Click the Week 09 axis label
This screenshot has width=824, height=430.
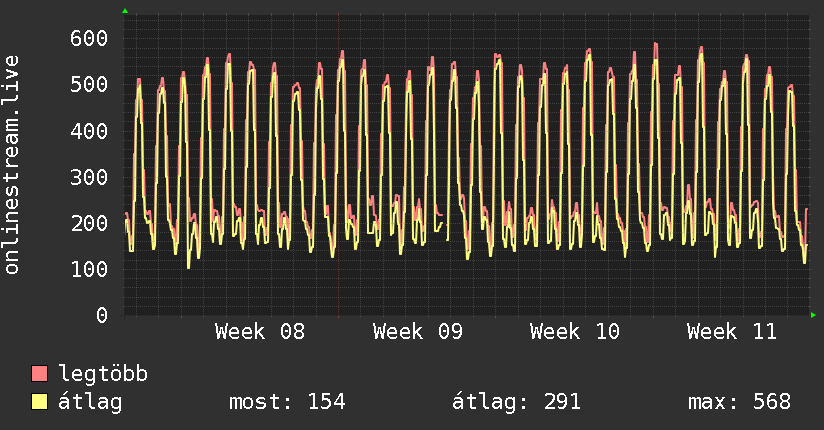[417, 332]
